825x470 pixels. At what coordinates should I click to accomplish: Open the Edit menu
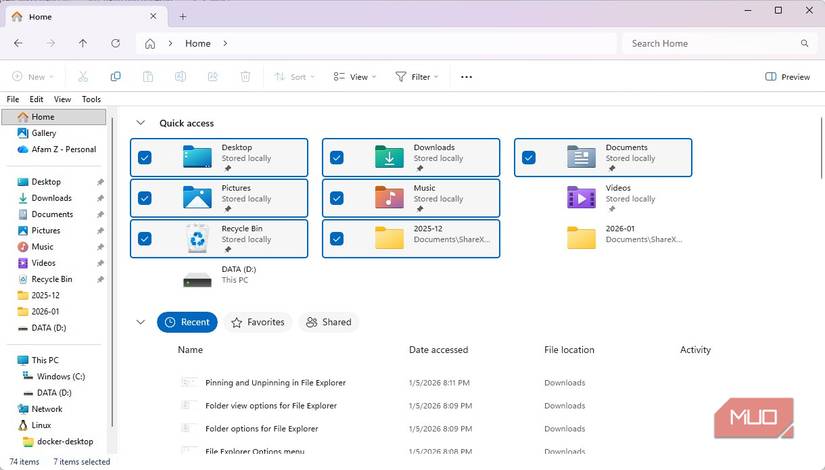[x=36, y=99]
